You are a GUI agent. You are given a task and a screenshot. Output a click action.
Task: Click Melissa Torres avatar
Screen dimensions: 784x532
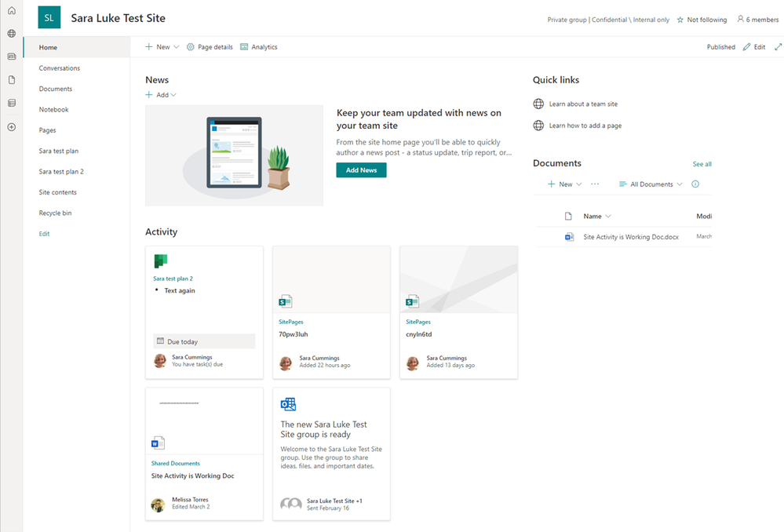click(x=158, y=505)
